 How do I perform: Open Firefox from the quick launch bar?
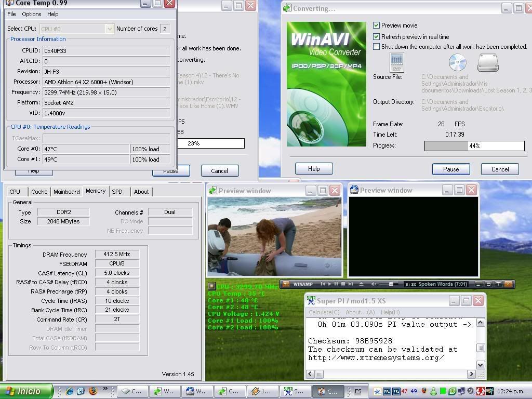pos(93,391)
